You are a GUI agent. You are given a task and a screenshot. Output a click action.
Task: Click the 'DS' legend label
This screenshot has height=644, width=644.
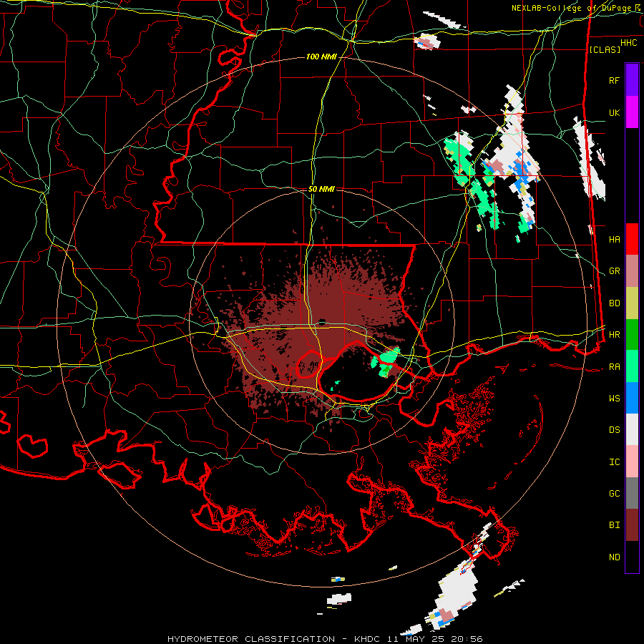(x=614, y=429)
